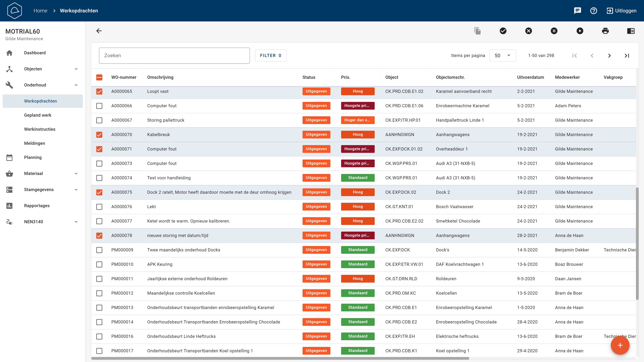Click the FILTER 0 button
This screenshot has width=644, height=362.
click(270, 55)
